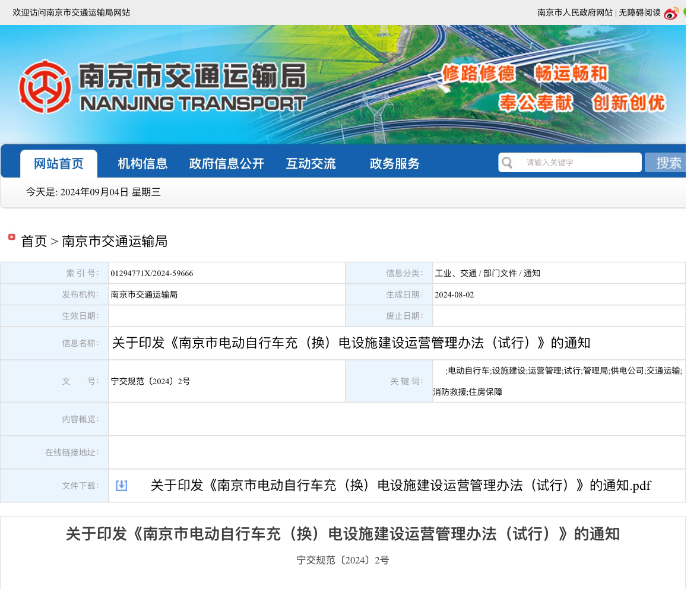This screenshot has width=700, height=589.
Task: Click the 信息名称 title text in table
Action: click(x=351, y=343)
